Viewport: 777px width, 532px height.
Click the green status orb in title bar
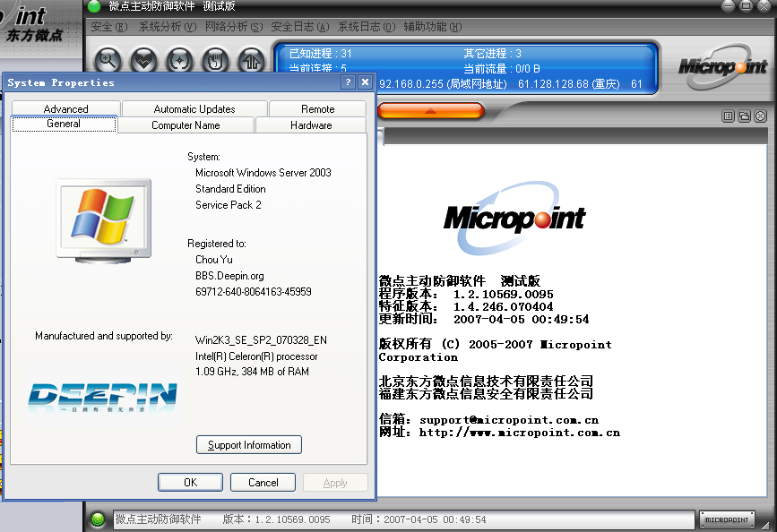94,6
